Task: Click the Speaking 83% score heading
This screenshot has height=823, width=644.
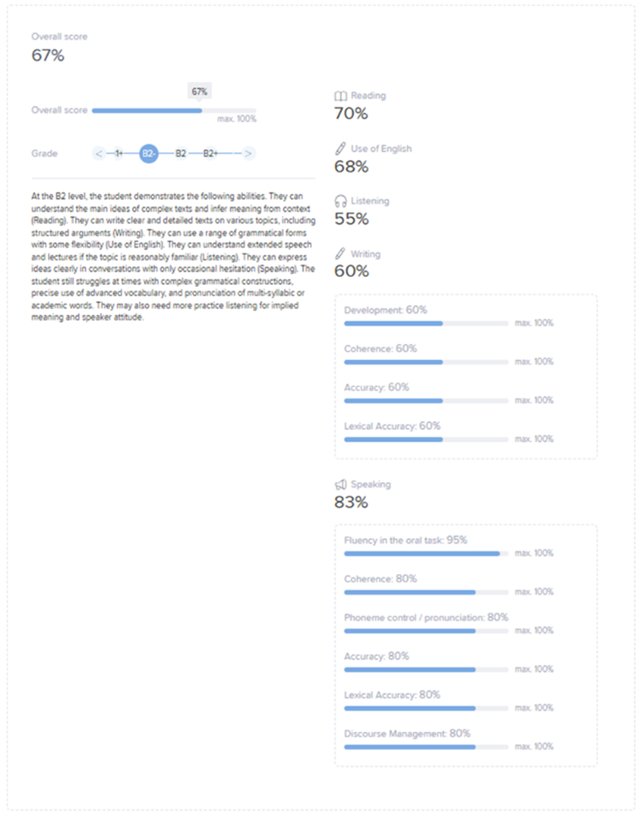Action: point(351,502)
